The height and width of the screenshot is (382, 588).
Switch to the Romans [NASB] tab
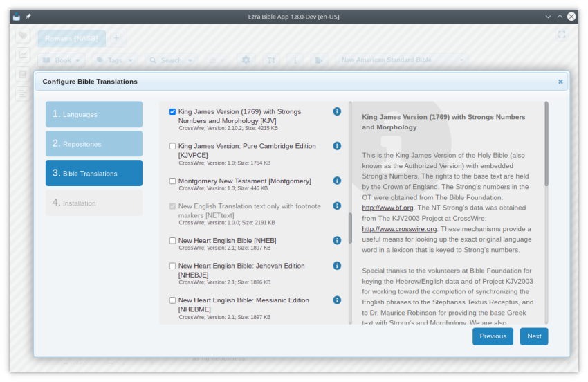click(71, 38)
